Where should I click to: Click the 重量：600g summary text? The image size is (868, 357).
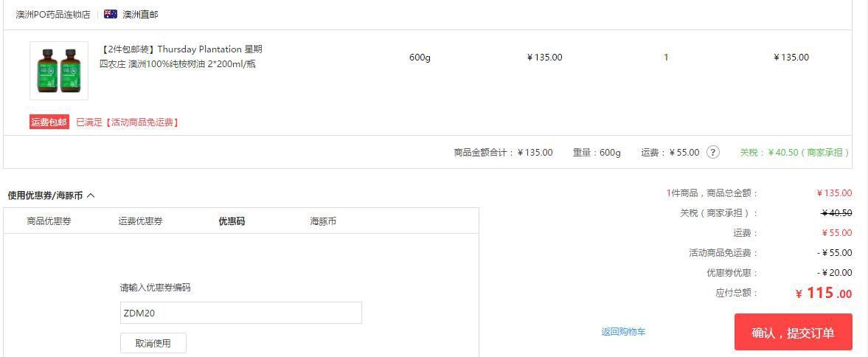click(597, 152)
